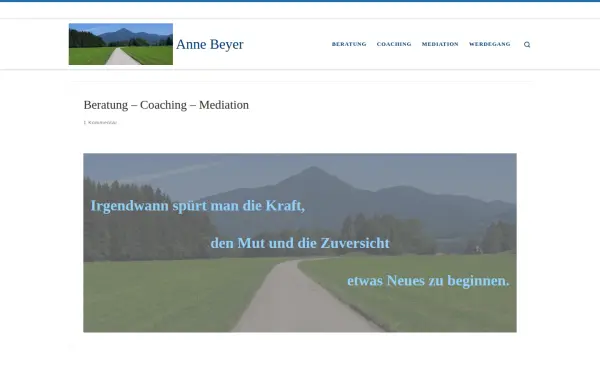Open the Coaching menu item

pyautogui.click(x=394, y=44)
